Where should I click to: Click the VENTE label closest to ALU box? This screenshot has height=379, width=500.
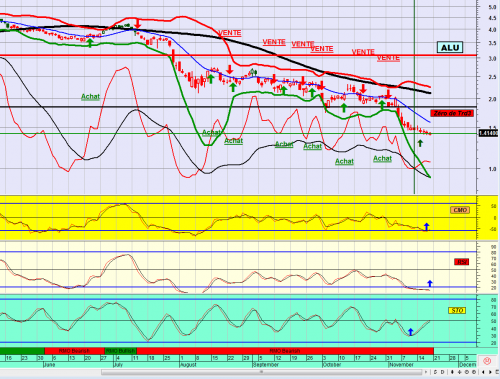click(x=388, y=58)
